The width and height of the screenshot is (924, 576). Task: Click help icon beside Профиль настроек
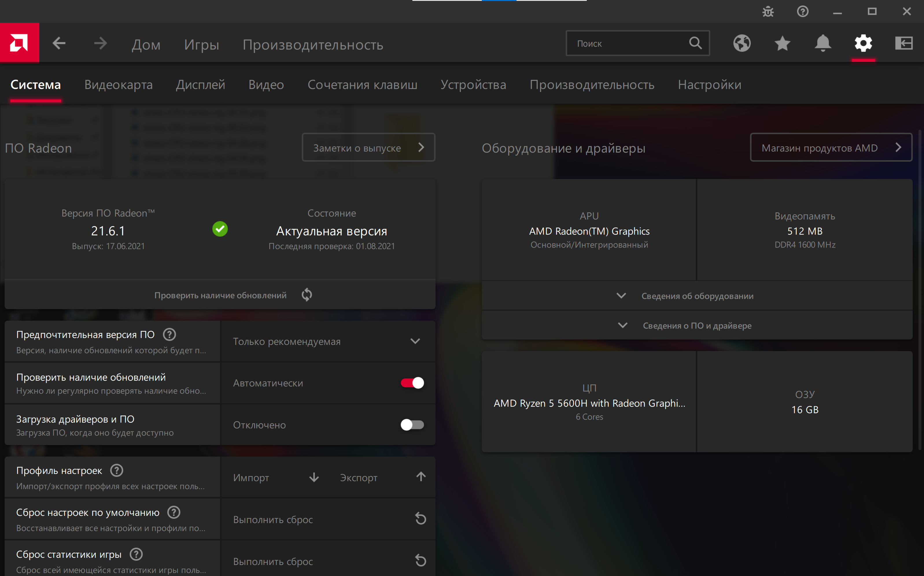coord(117,470)
